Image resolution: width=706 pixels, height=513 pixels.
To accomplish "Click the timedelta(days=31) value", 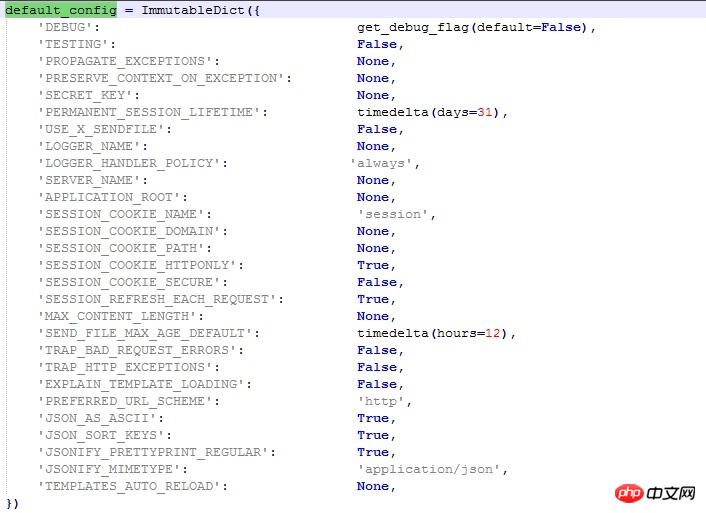I will [429, 112].
